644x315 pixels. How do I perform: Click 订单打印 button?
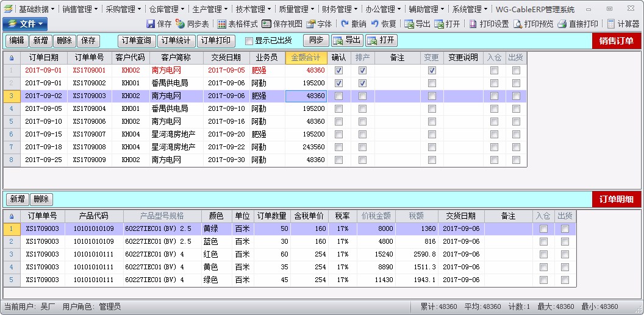coord(216,41)
